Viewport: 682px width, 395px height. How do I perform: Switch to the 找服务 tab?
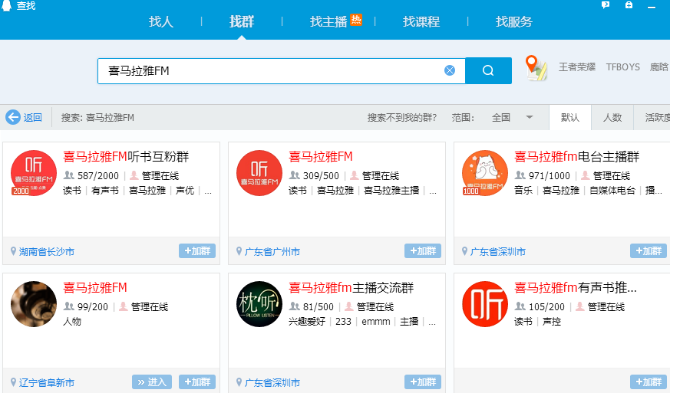tap(514, 22)
